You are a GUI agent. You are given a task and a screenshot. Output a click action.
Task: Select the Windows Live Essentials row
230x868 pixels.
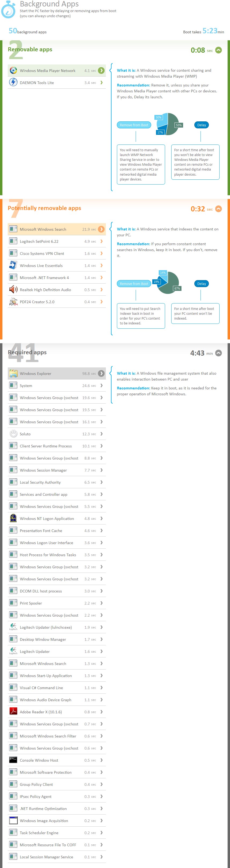coord(57,266)
